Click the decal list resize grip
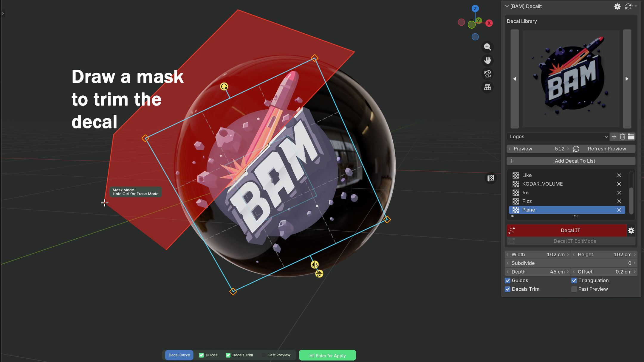The image size is (644, 362). [575, 216]
